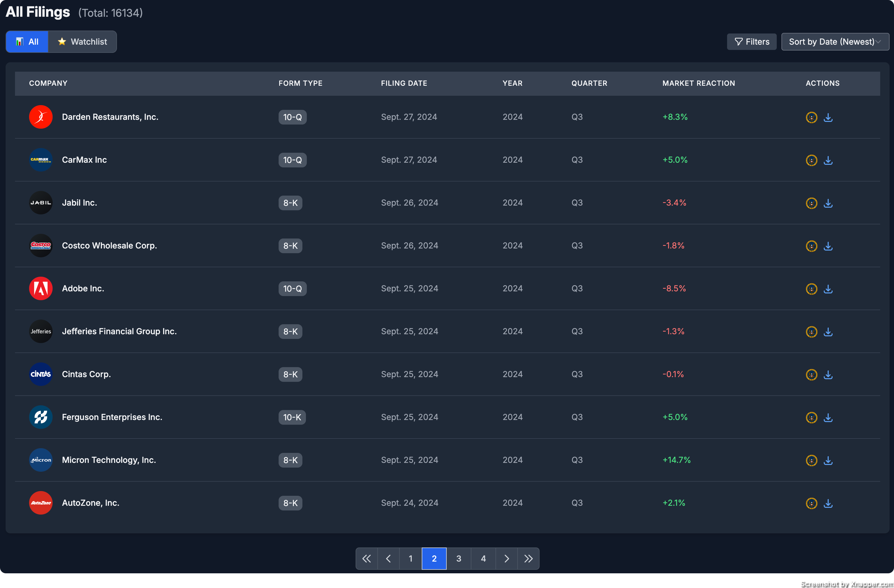Click the 8-K badge in AutoZone row
894x588 pixels.
tap(290, 503)
